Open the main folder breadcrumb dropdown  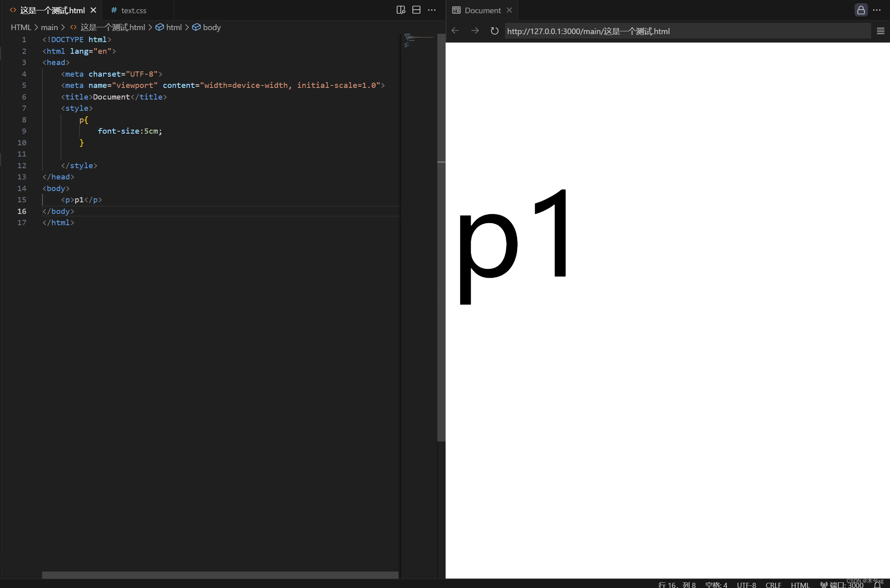tap(49, 27)
